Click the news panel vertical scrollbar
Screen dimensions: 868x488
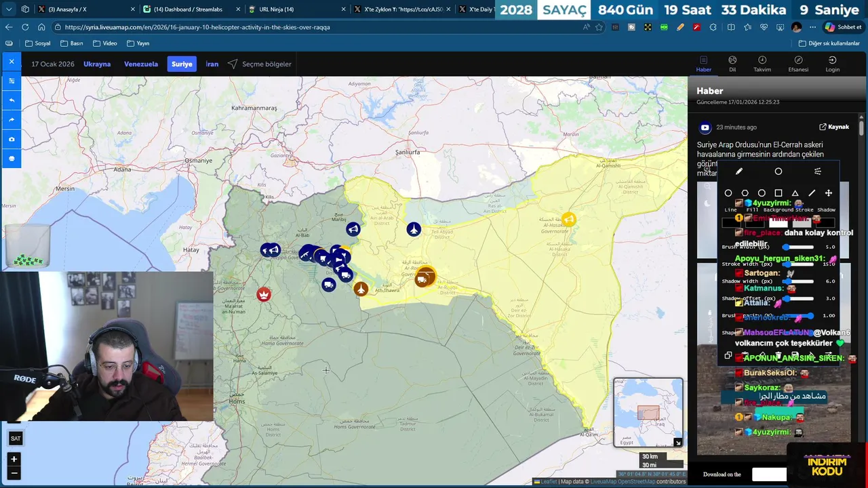click(x=861, y=127)
